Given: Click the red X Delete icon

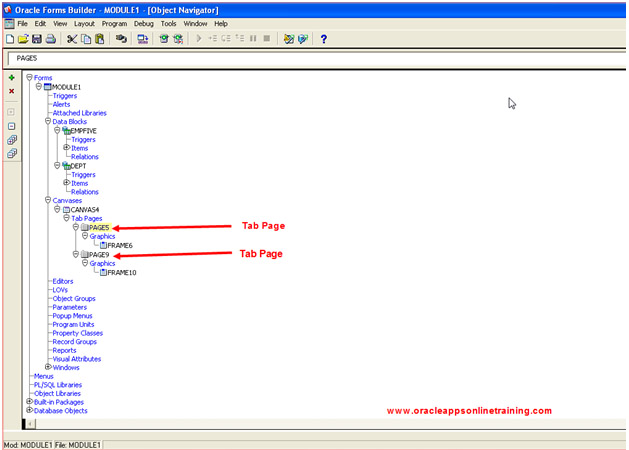Looking at the screenshot, I should 11,91.
